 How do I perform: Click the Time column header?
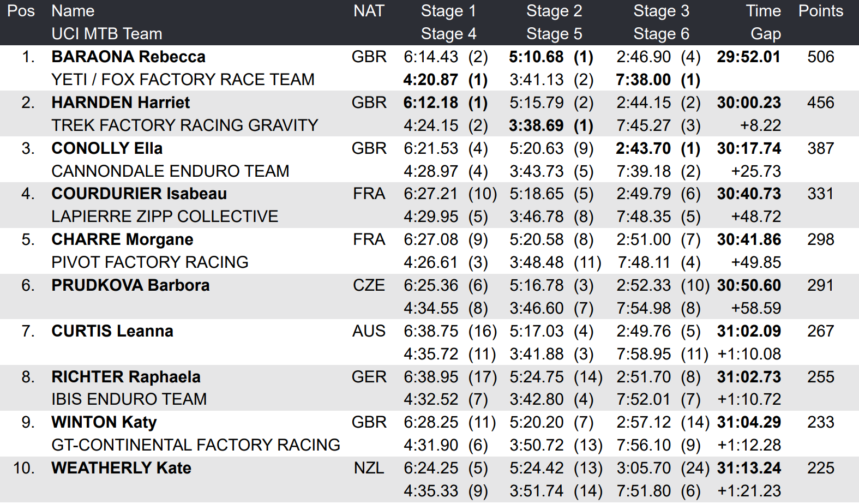[763, 11]
